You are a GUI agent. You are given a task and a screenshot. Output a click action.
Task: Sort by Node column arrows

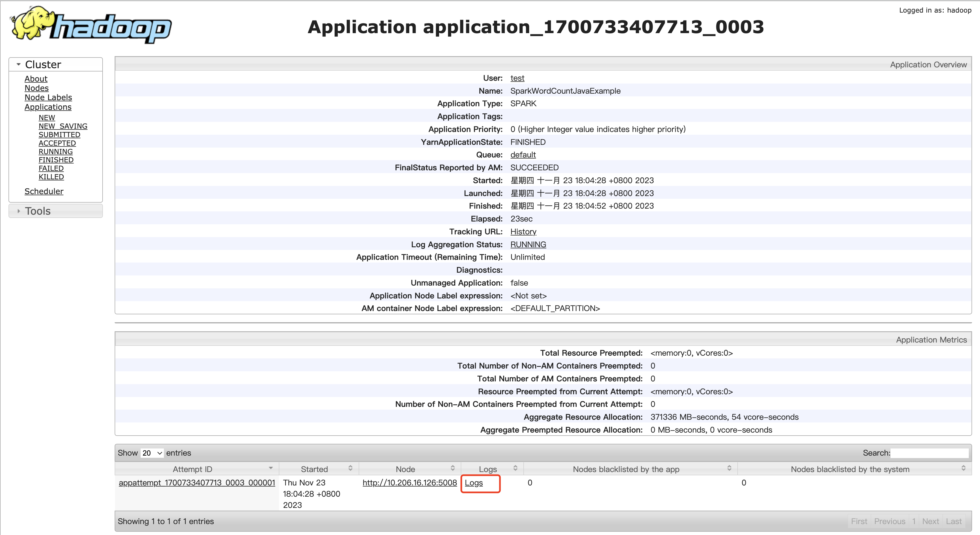(453, 468)
